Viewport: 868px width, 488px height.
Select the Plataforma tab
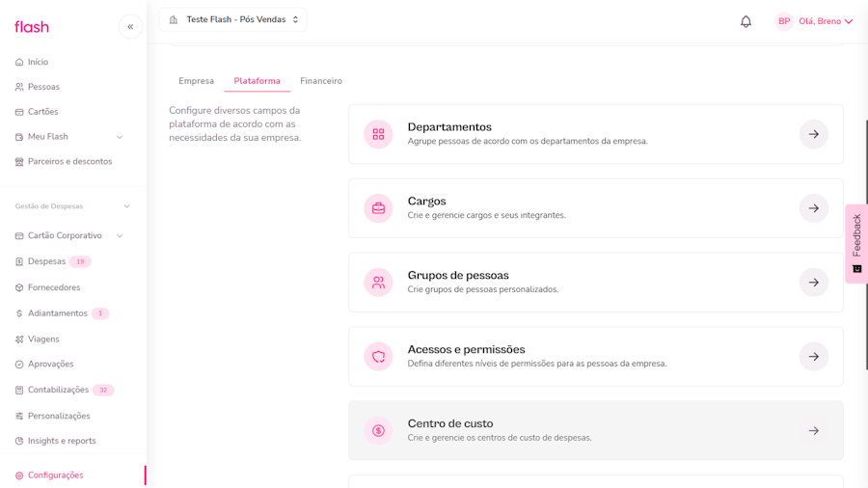tap(257, 81)
